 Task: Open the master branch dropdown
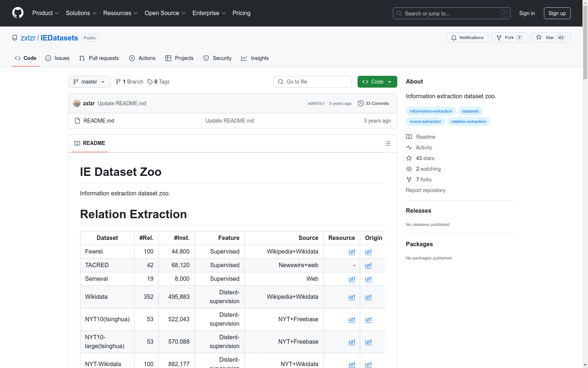tap(89, 82)
